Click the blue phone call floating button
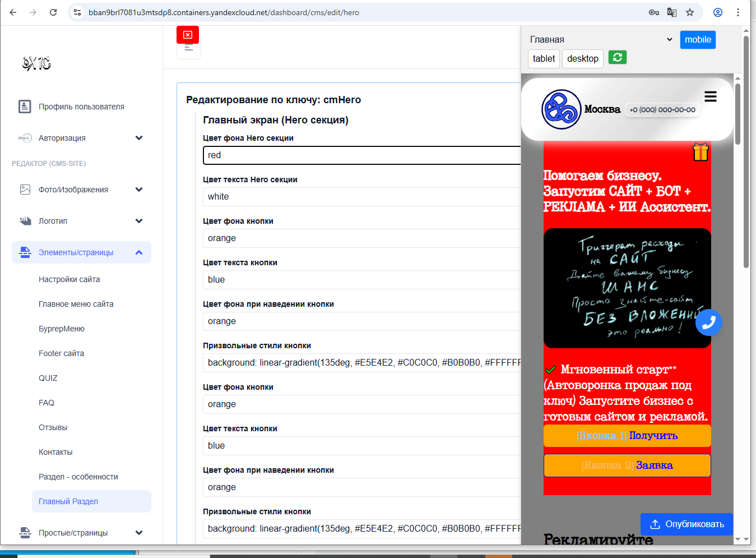This screenshot has width=756, height=558. pos(708,322)
